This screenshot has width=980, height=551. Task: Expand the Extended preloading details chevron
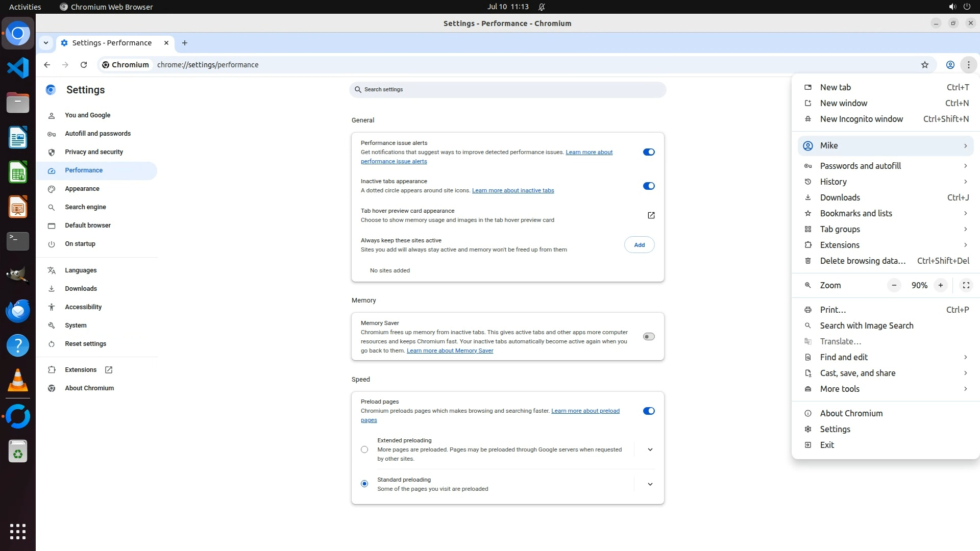click(650, 449)
